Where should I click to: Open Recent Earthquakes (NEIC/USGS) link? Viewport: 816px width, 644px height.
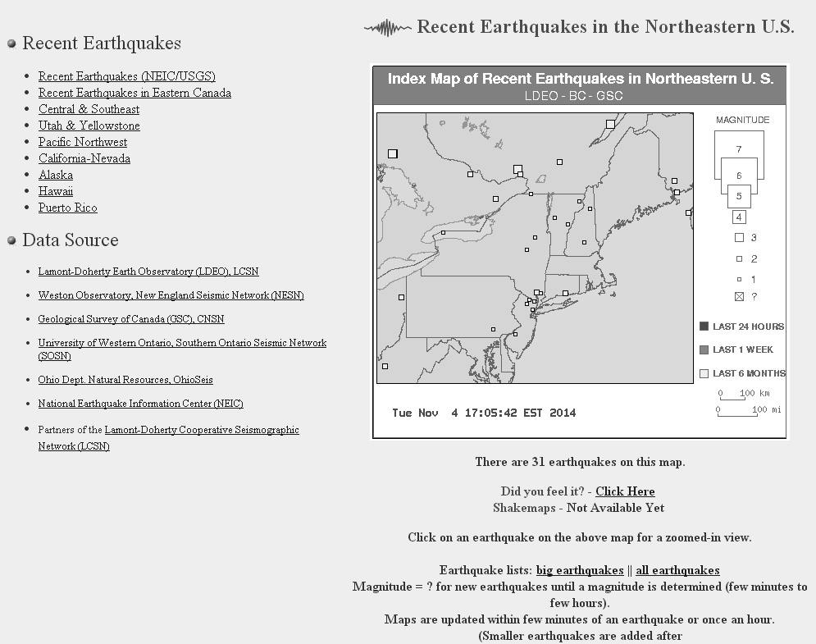[x=126, y=76]
